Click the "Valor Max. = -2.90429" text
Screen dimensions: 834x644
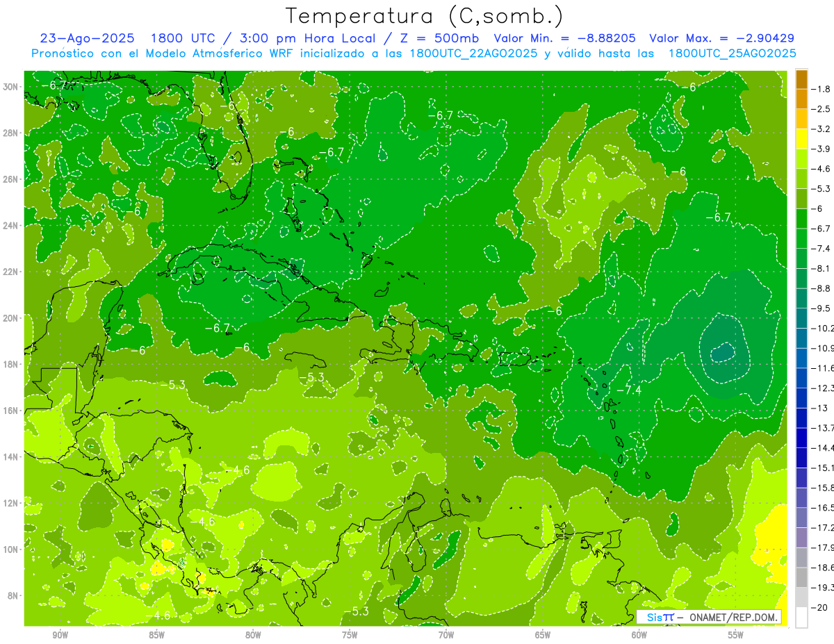721,38
